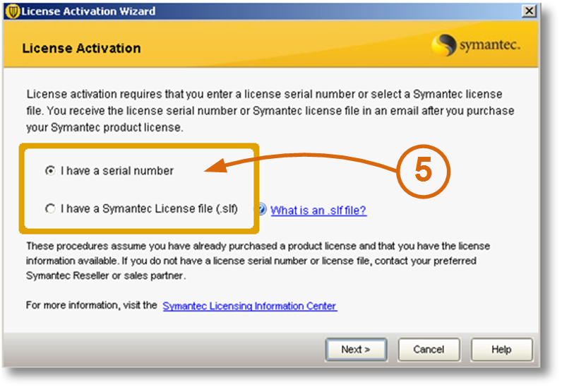
Task: Close the License Activation Wizard window
Action: 528,11
